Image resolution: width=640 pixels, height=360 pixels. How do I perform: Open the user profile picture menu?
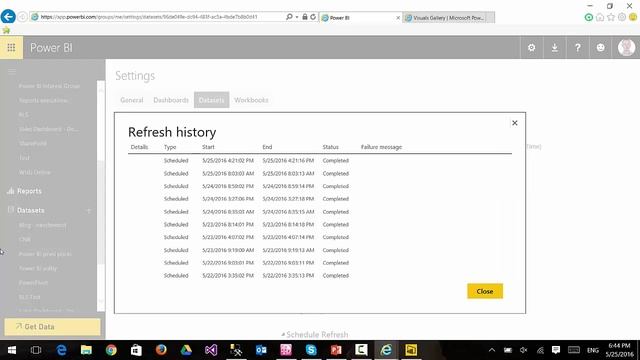click(626, 47)
